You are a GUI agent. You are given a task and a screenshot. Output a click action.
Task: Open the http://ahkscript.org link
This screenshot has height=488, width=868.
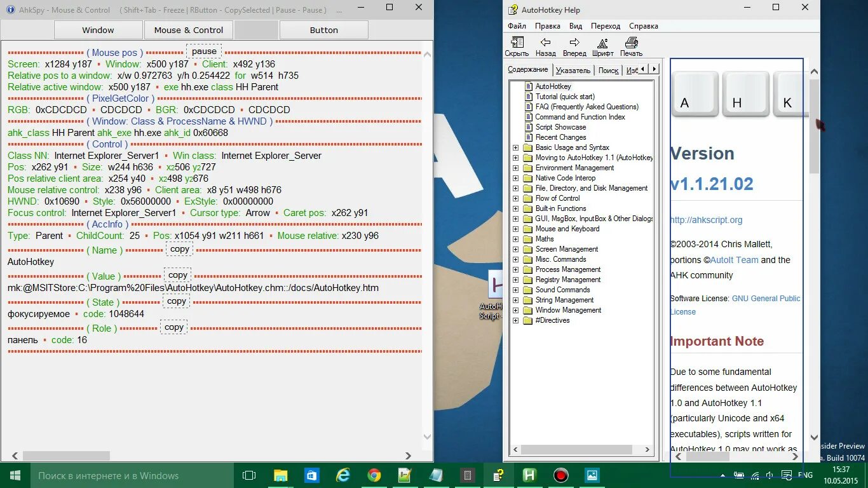click(706, 220)
